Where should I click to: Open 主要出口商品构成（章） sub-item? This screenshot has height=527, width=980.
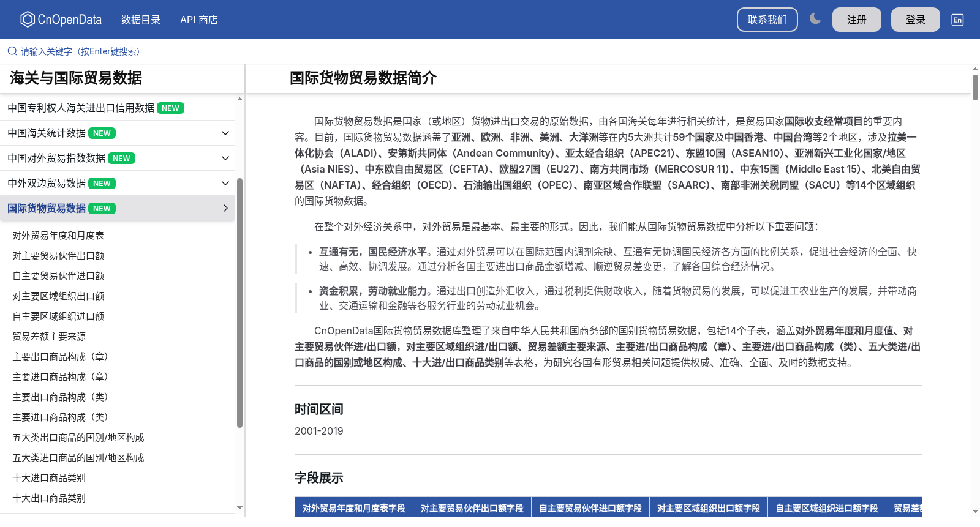pos(60,356)
